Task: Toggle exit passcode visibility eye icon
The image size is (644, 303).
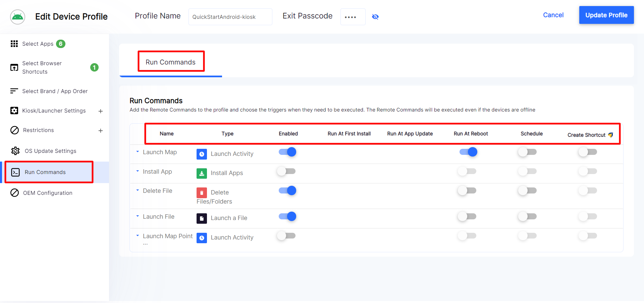Action: (x=375, y=17)
